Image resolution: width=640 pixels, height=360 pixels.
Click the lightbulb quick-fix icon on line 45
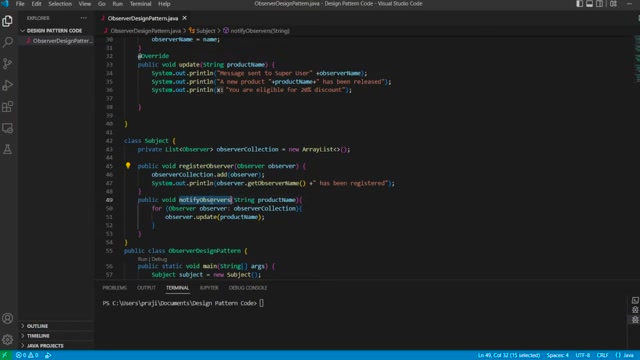click(128, 165)
